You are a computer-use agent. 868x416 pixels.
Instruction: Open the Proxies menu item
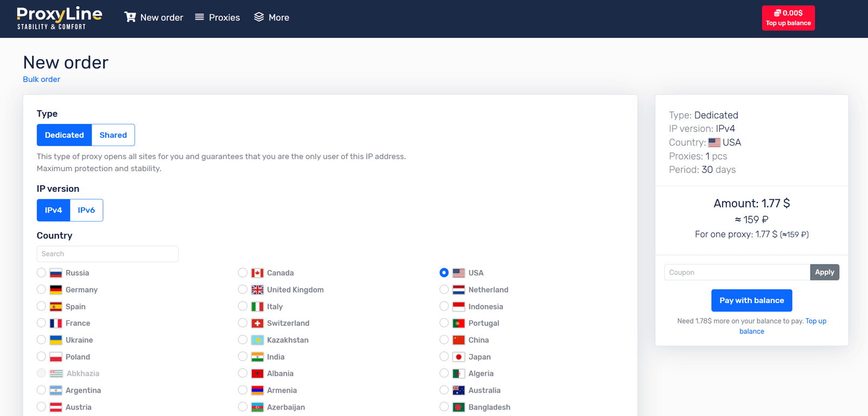pyautogui.click(x=218, y=17)
